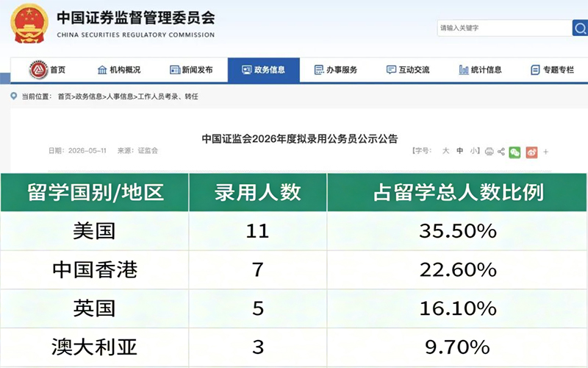The height and width of the screenshot is (368, 588).
Task: Open the 专题专栏 menu tab
Action: coord(552,70)
